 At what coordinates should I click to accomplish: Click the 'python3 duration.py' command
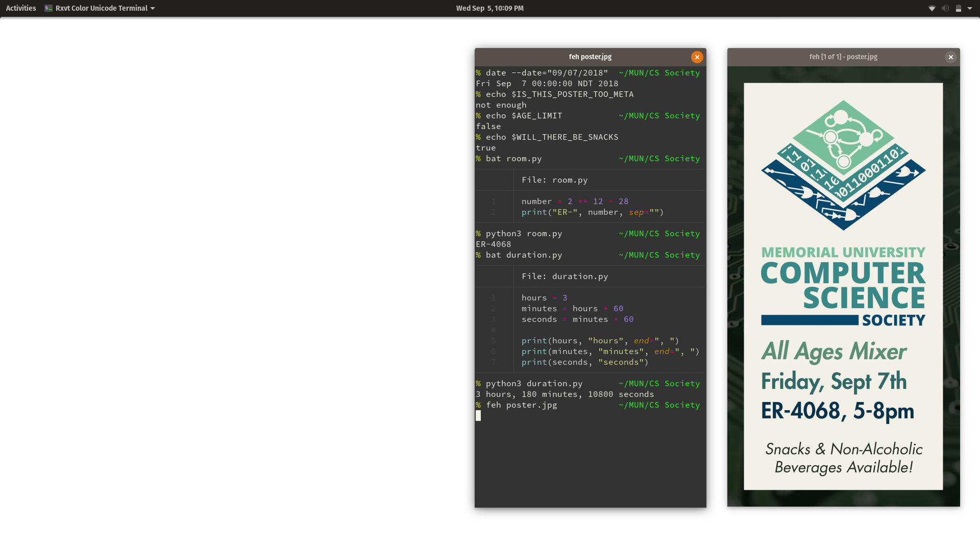click(534, 384)
